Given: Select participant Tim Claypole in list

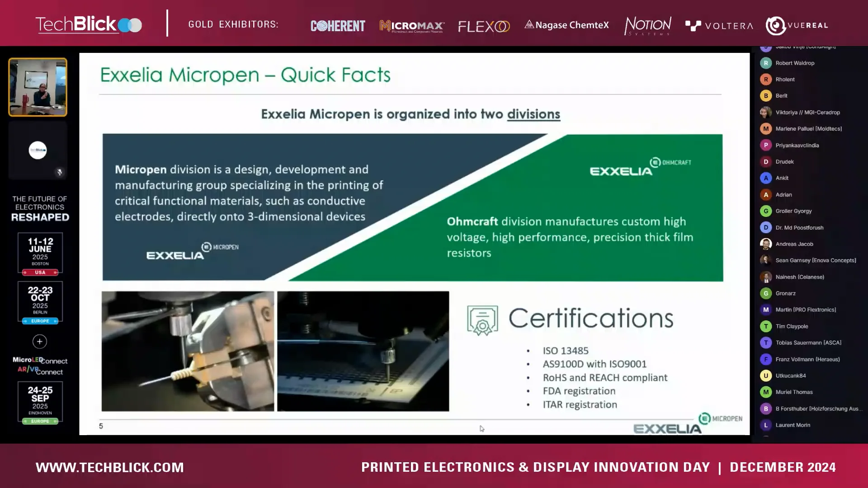Looking at the screenshot, I should coord(792,326).
